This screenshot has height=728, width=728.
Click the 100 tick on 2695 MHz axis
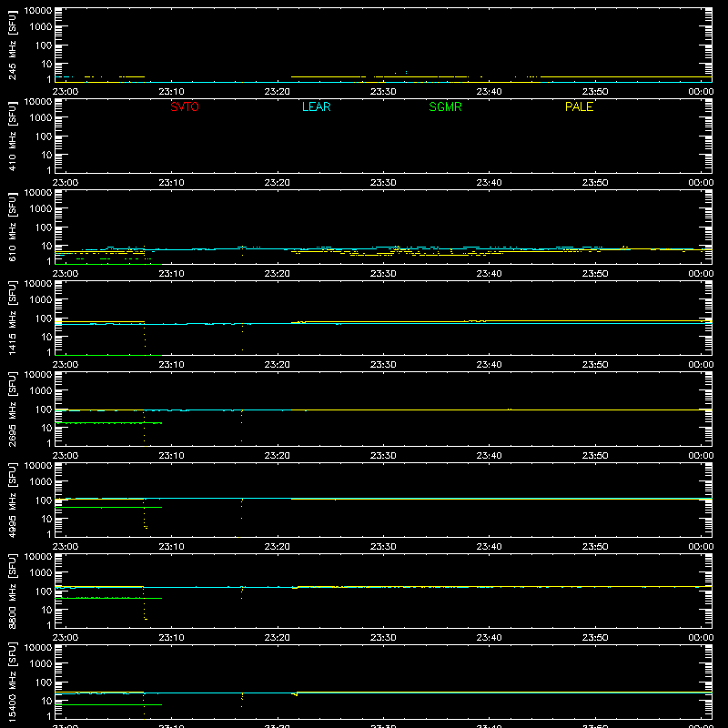[44, 409]
